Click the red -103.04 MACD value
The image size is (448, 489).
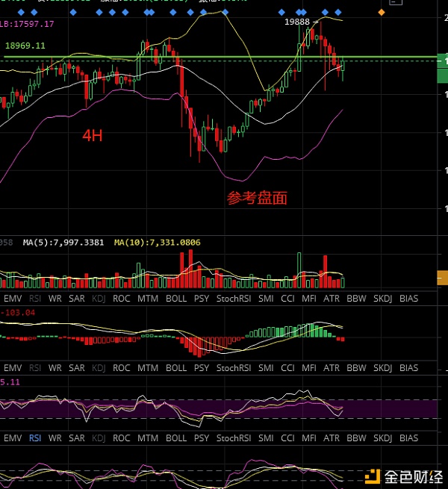18,313
